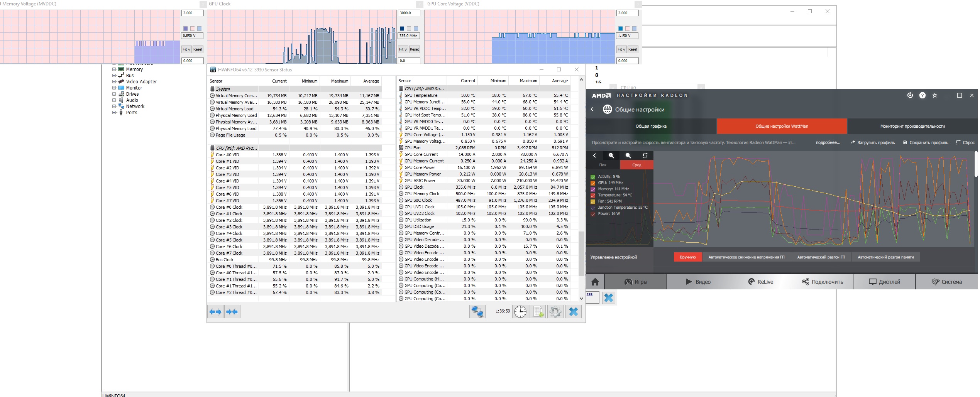Click the favorites star icon in Radeon Settings
The height and width of the screenshot is (397, 980).
click(x=935, y=96)
